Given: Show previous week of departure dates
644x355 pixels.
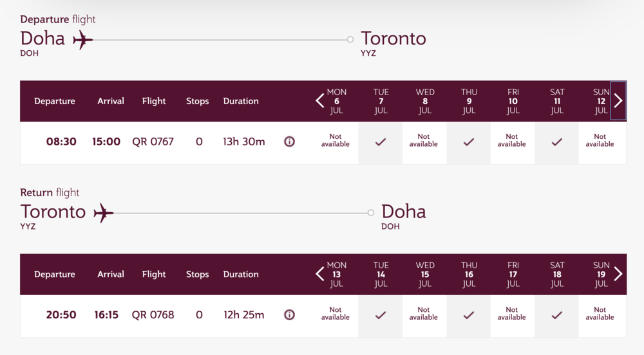Looking at the screenshot, I should 320,101.
